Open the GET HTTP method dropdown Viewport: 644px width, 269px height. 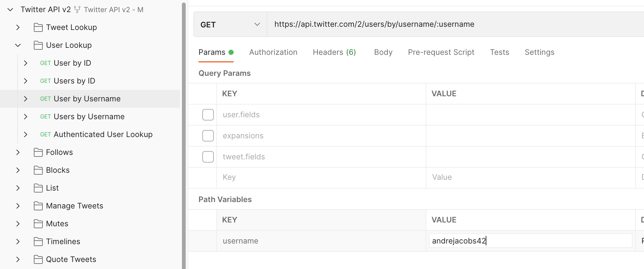[x=230, y=25]
